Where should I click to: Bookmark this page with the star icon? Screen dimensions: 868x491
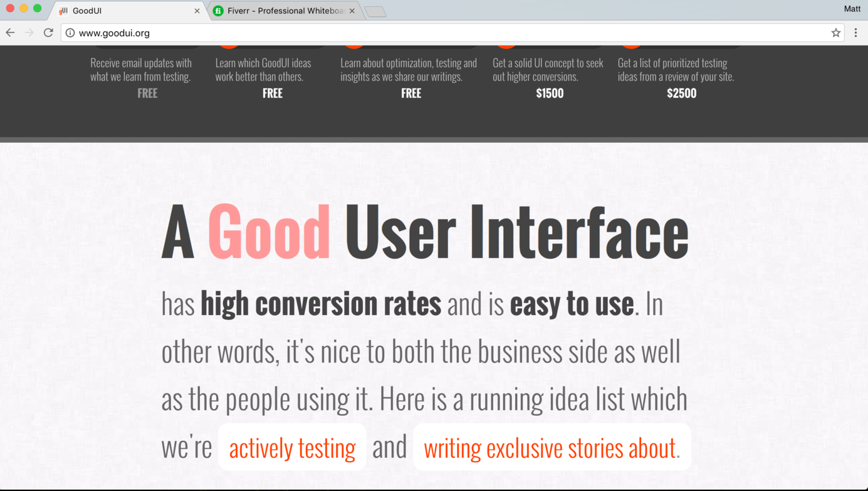tap(835, 33)
